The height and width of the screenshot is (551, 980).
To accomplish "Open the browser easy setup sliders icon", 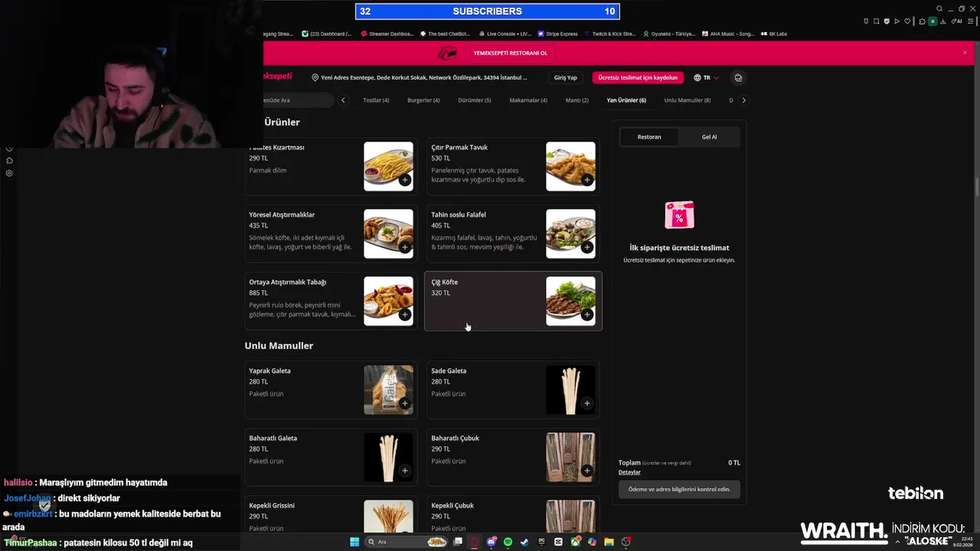I will point(970,21).
